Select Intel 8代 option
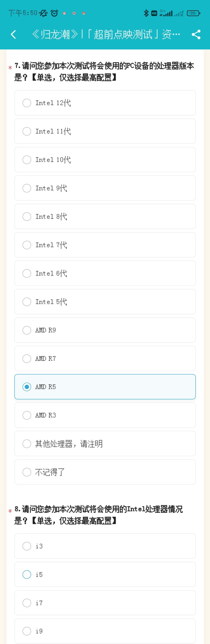 coord(27,216)
